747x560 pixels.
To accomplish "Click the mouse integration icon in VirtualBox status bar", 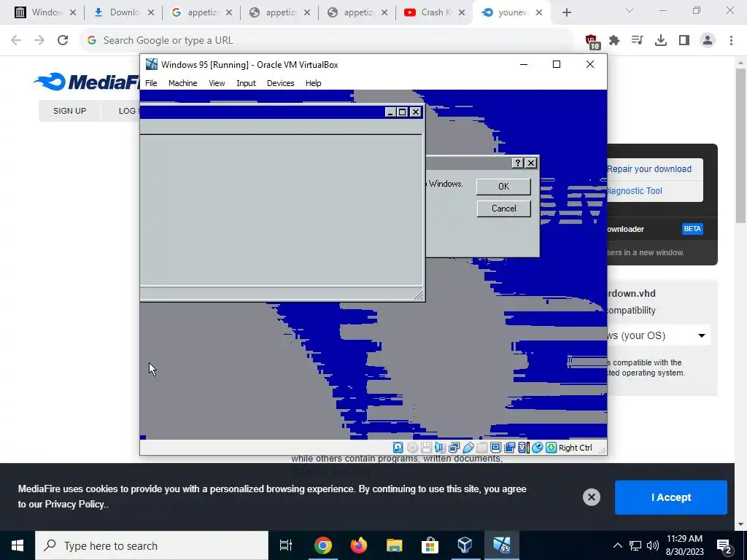I will [x=537, y=448].
